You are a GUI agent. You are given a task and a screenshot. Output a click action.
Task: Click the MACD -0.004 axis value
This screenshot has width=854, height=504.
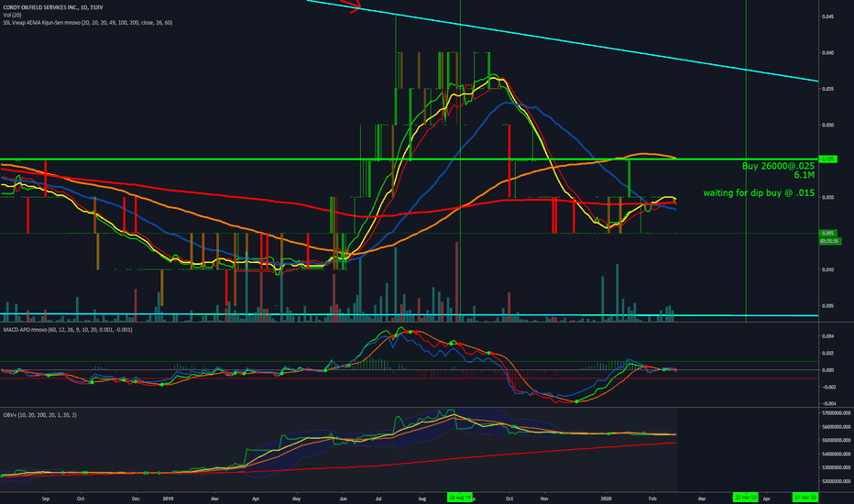point(827,404)
